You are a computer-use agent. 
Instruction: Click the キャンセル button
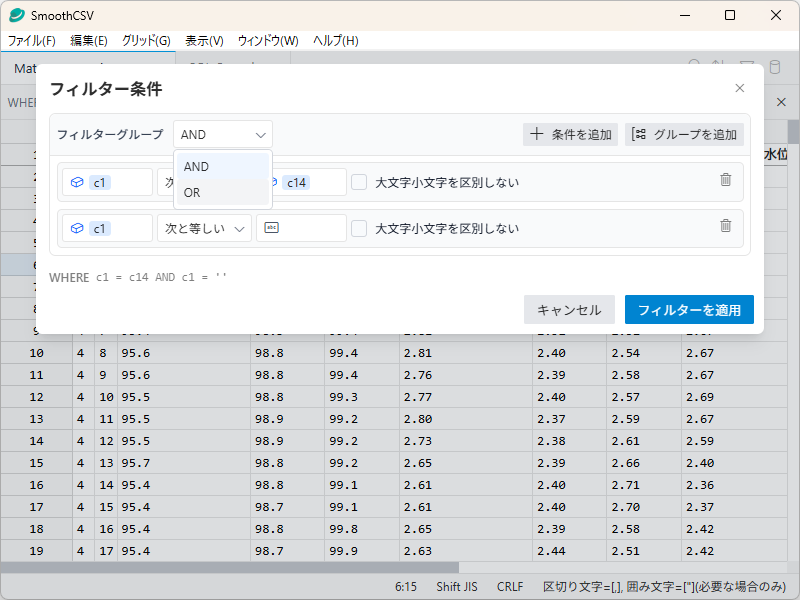[x=569, y=310]
